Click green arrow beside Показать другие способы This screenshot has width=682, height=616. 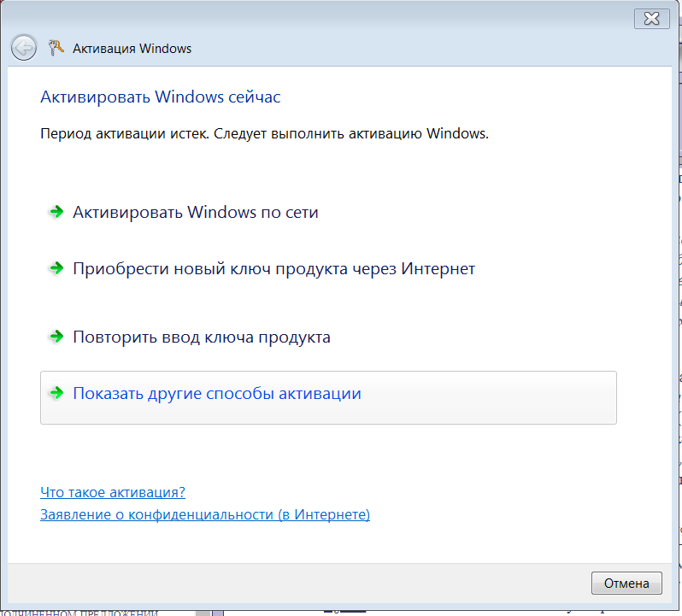click(56, 393)
